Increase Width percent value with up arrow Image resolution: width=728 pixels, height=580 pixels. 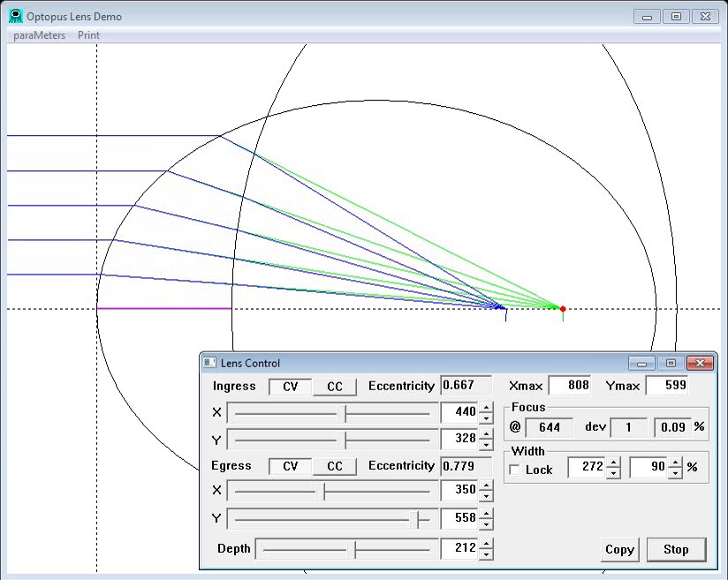tap(676, 463)
